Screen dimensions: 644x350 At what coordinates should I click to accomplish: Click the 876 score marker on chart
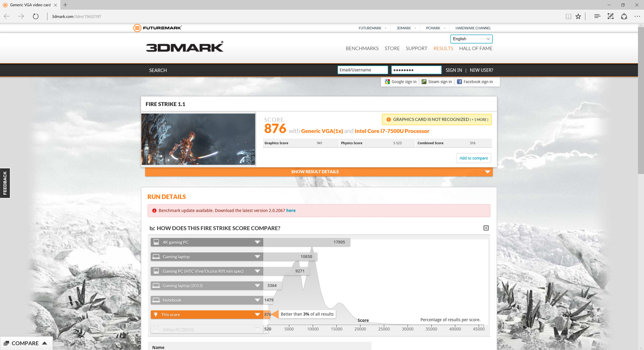[267, 314]
